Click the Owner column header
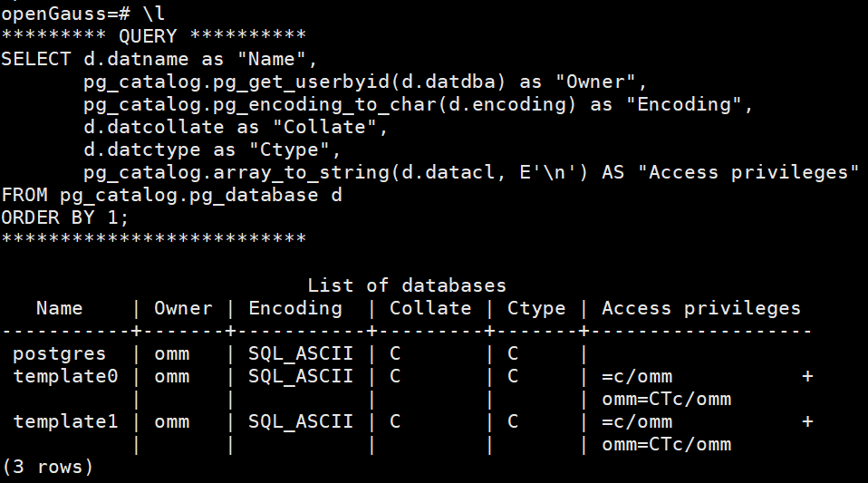The width and height of the screenshot is (868, 483). click(183, 309)
